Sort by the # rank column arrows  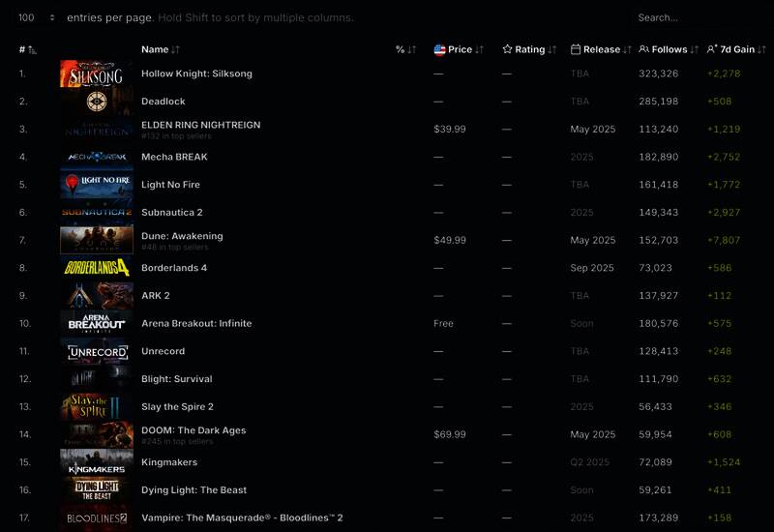(x=32, y=49)
